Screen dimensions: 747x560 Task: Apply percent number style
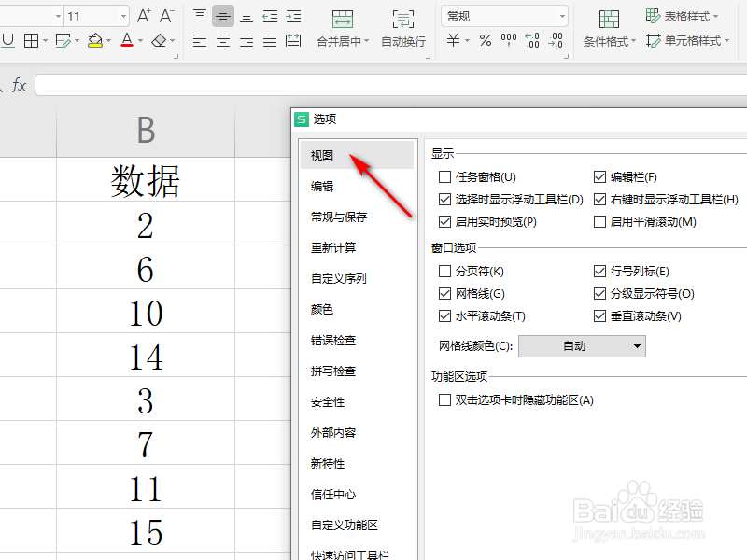point(485,41)
